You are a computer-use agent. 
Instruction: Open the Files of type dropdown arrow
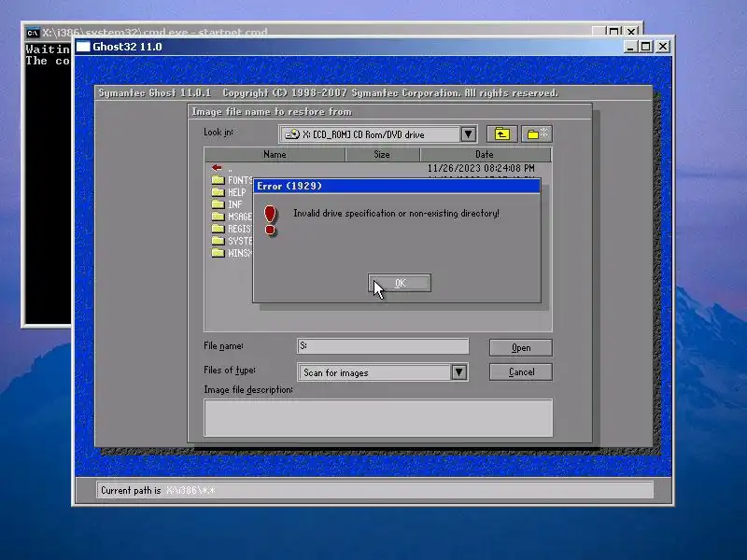(x=458, y=372)
